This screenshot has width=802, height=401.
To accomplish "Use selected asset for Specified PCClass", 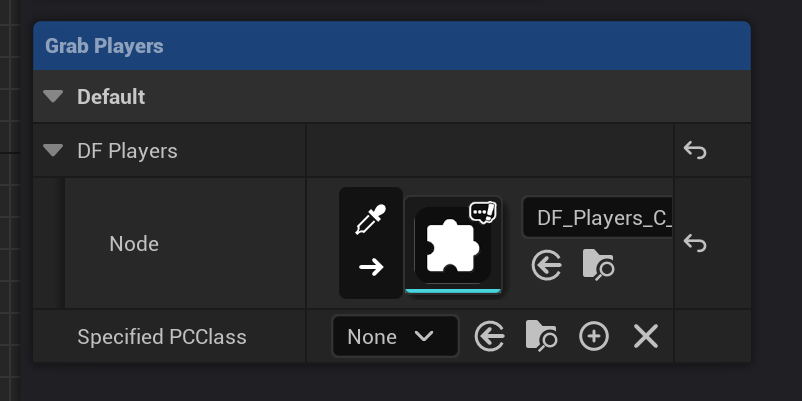I will click(x=489, y=337).
